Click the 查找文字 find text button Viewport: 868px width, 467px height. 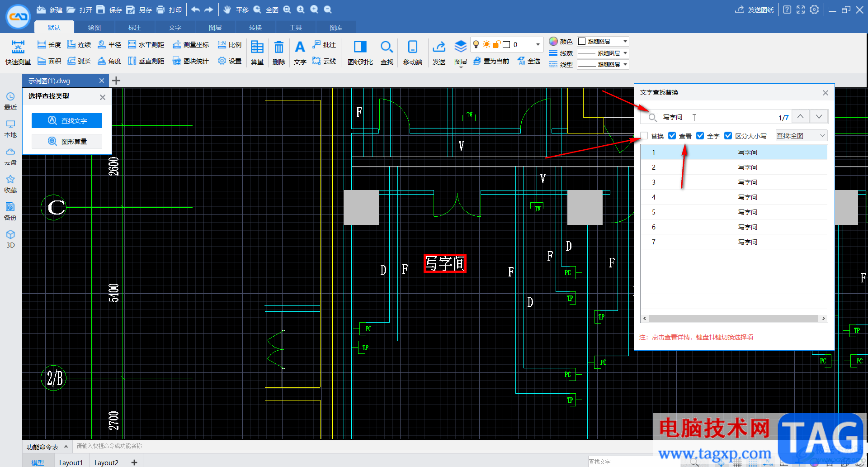tap(67, 121)
